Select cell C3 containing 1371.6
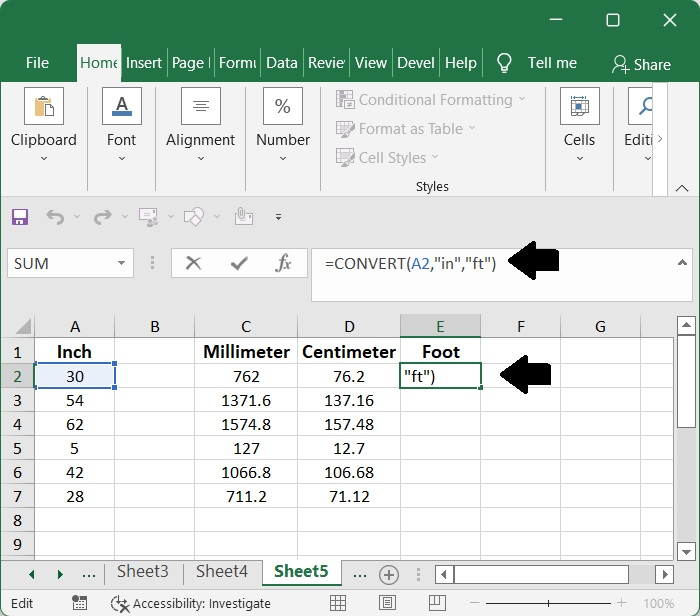The height and width of the screenshot is (616, 700). point(246,400)
